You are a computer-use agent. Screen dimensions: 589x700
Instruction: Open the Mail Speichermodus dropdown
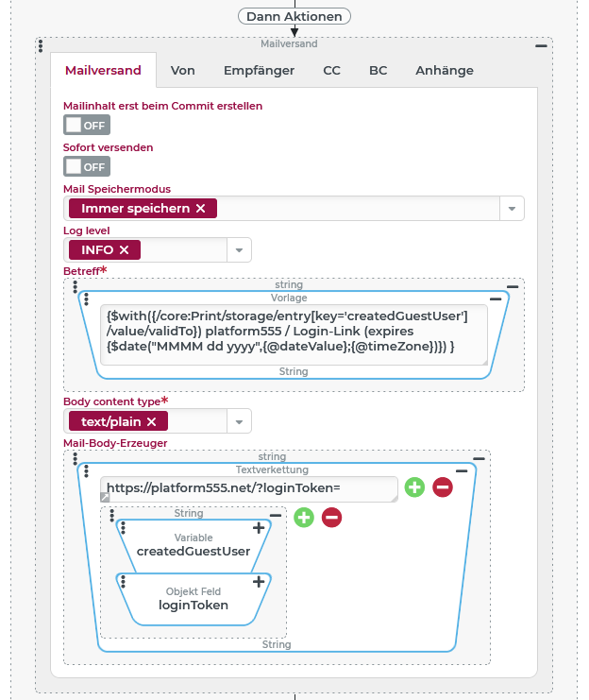coord(512,209)
